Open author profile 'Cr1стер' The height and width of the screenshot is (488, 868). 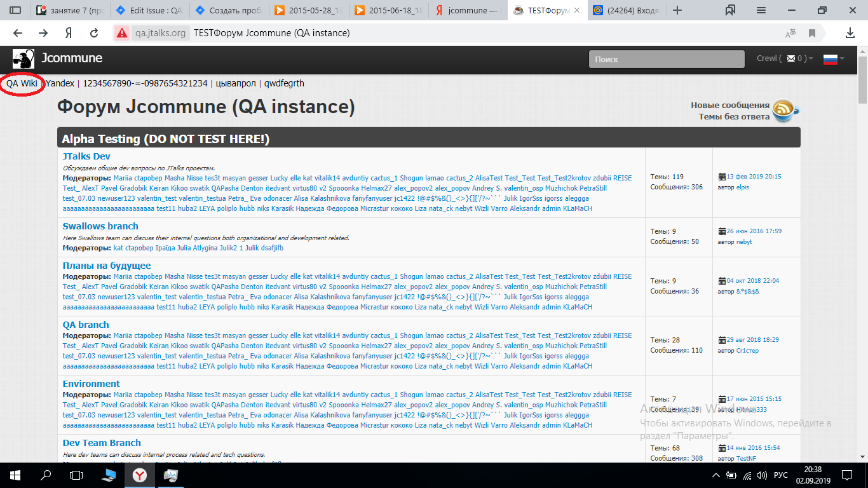pyautogui.click(x=747, y=351)
